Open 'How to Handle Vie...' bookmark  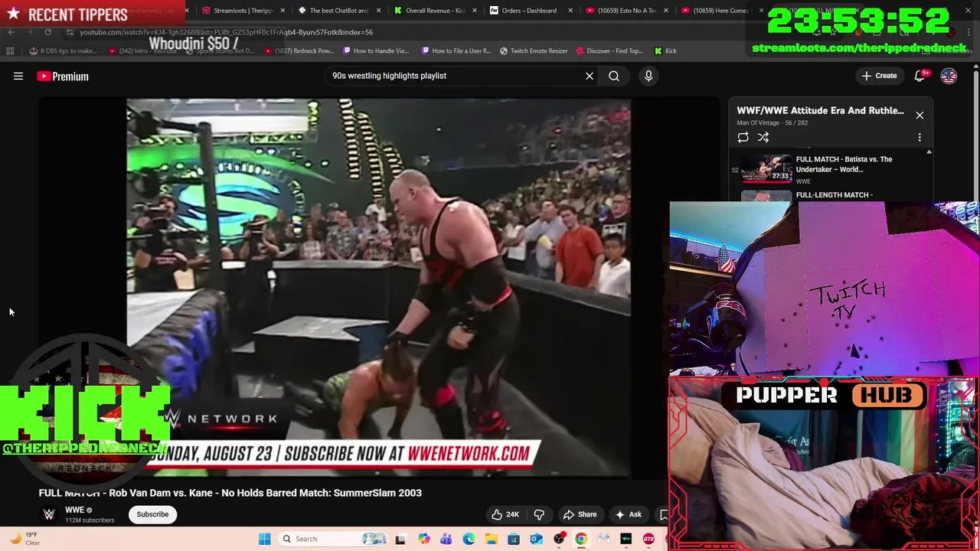coord(376,51)
